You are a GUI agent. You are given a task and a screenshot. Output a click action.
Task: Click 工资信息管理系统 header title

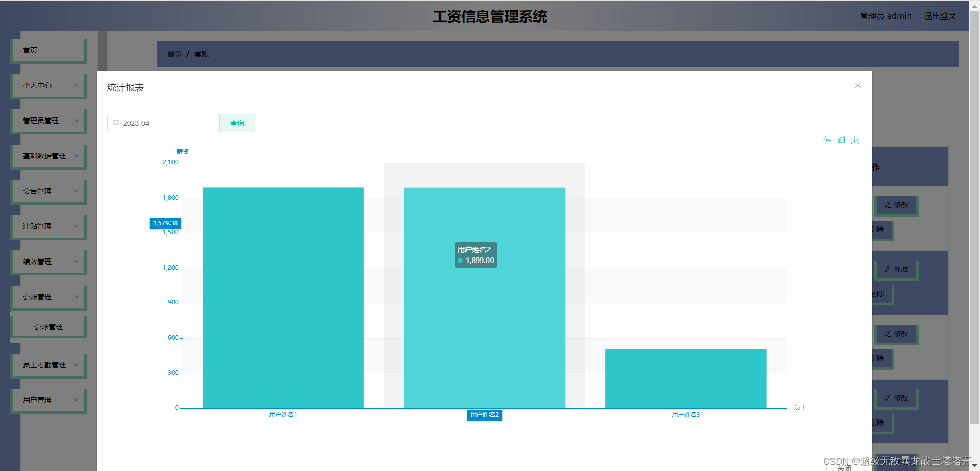click(x=490, y=17)
